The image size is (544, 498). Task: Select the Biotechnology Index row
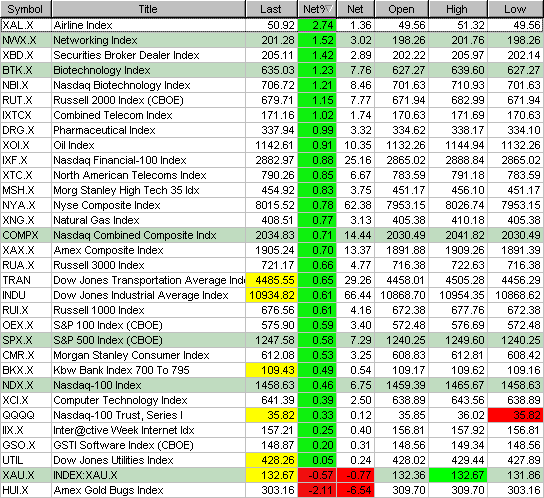click(272, 70)
